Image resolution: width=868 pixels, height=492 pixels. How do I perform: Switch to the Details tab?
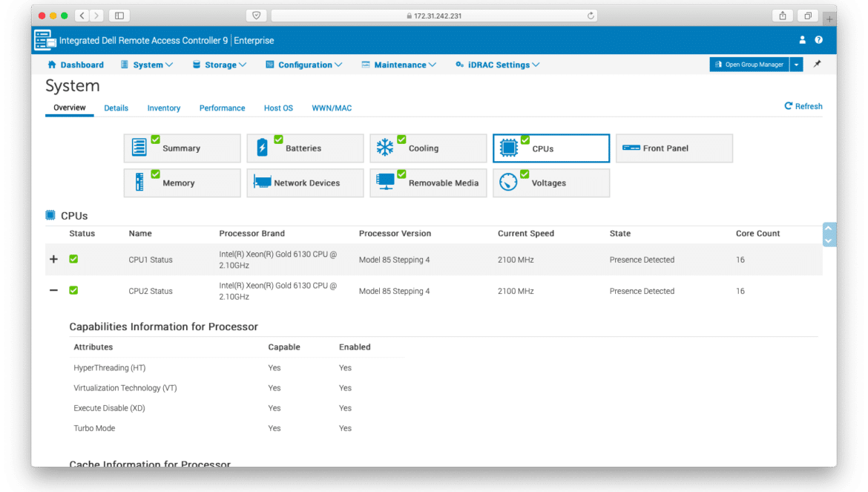(116, 108)
